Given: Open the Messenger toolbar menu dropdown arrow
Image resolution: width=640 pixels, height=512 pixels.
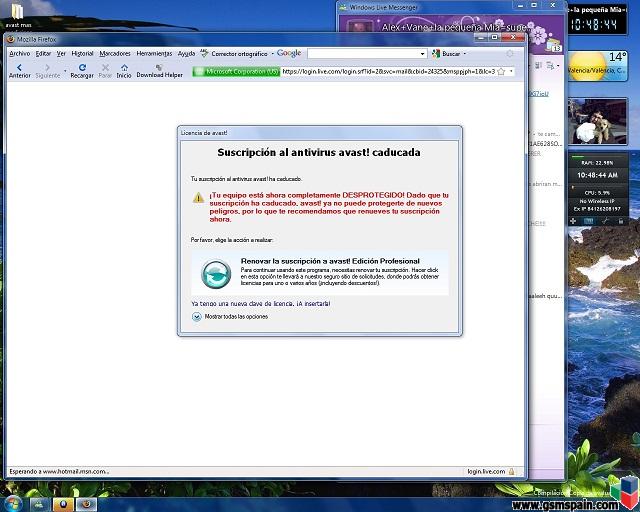Looking at the screenshot, I should (x=558, y=65).
